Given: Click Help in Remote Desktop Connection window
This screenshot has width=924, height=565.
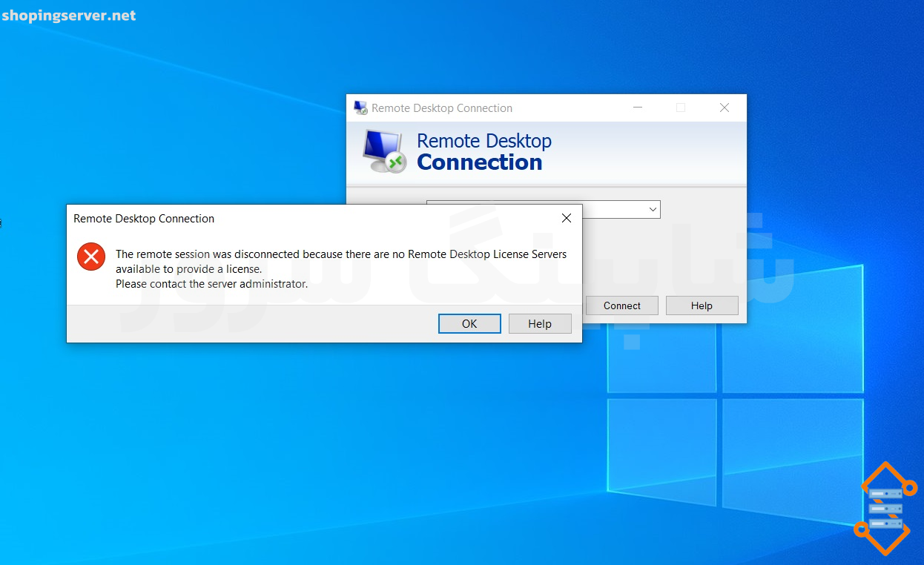Looking at the screenshot, I should pyautogui.click(x=702, y=305).
